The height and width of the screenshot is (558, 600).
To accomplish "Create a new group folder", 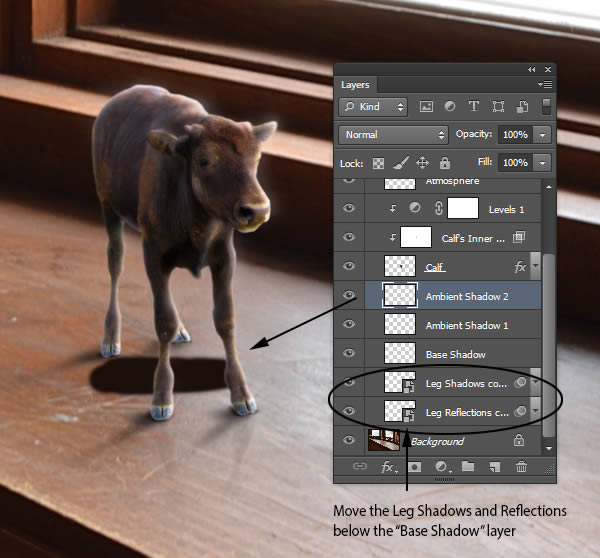I will click(x=468, y=466).
